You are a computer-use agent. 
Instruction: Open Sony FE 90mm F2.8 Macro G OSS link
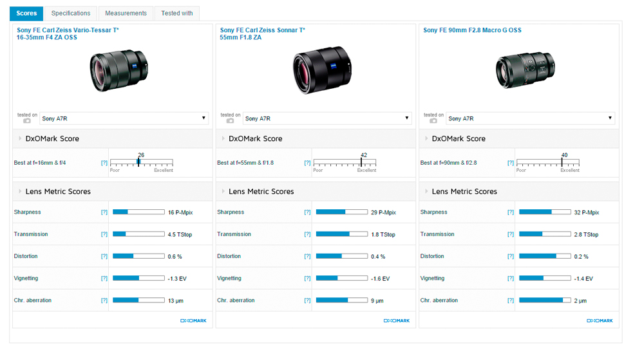472,30
